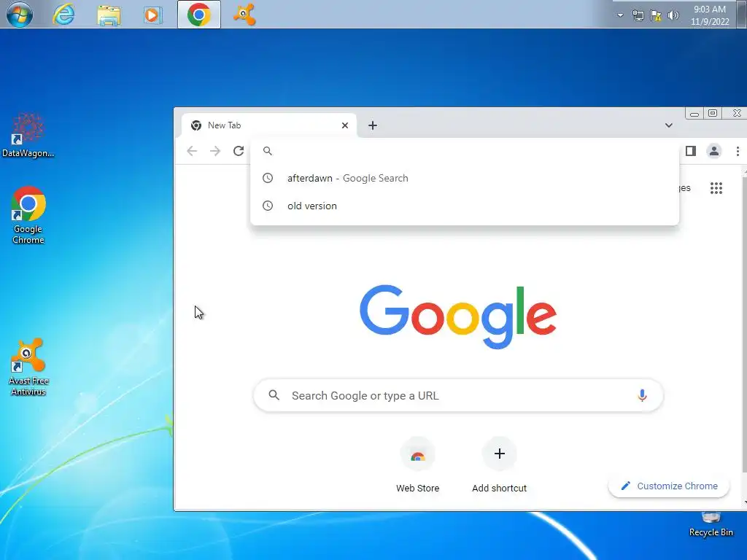Open the DataWagon desktop shortcut
The width and height of the screenshot is (747, 560).
tap(28, 136)
